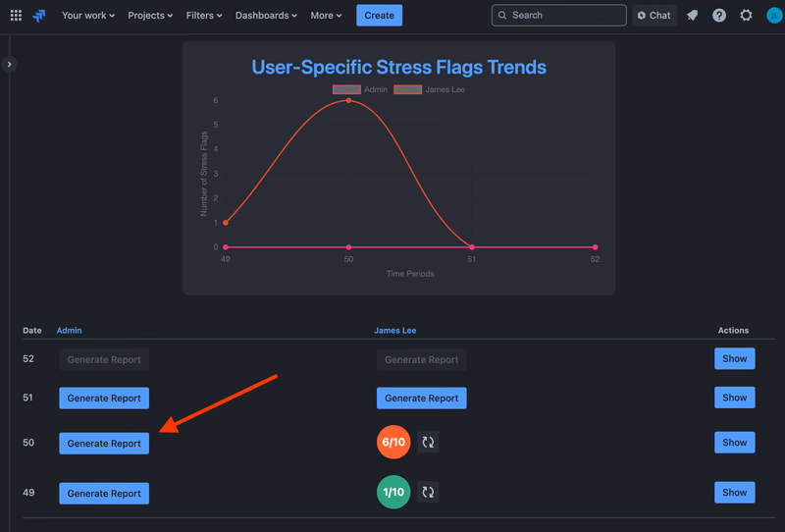The width and height of the screenshot is (785, 532).
Task: Click Show for period 50
Action: click(734, 443)
